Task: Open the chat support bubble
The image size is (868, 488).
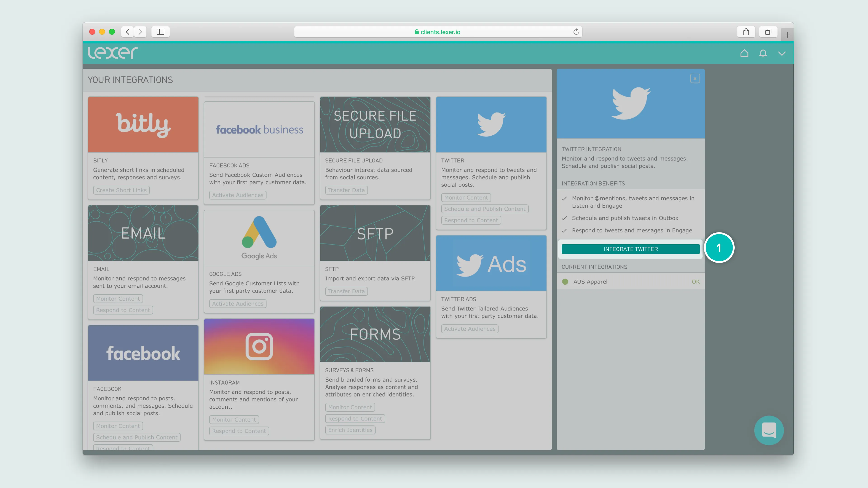Action: (x=769, y=430)
